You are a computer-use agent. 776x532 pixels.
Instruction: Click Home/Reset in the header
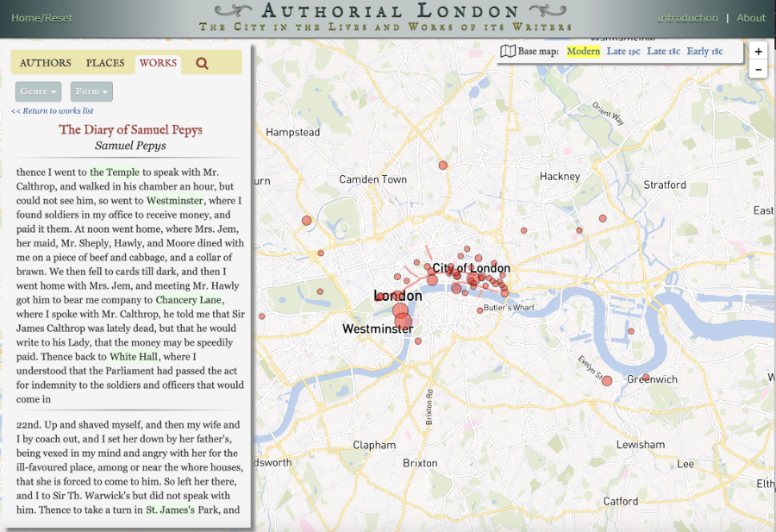click(x=41, y=18)
